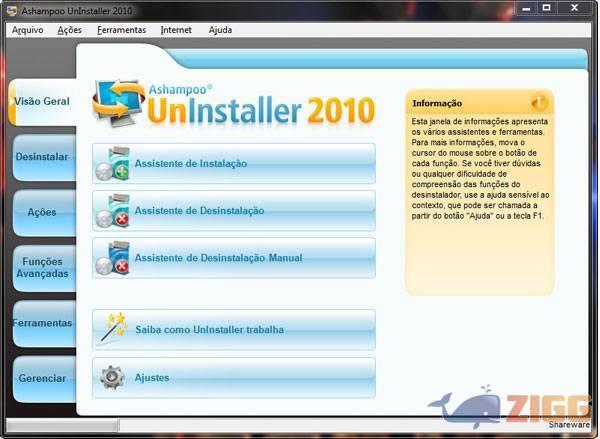The width and height of the screenshot is (600, 439).
Task: Open the Ajustes settings button
Action: point(234,378)
